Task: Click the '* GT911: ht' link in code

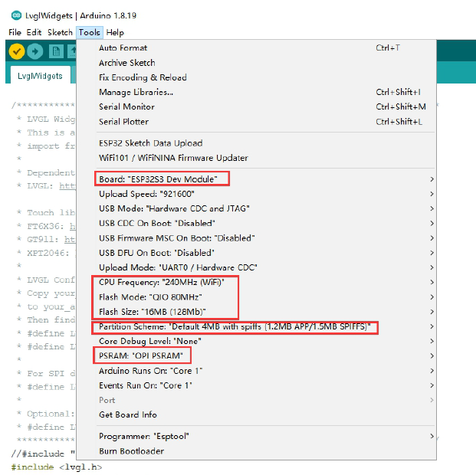Action: (70, 239)
